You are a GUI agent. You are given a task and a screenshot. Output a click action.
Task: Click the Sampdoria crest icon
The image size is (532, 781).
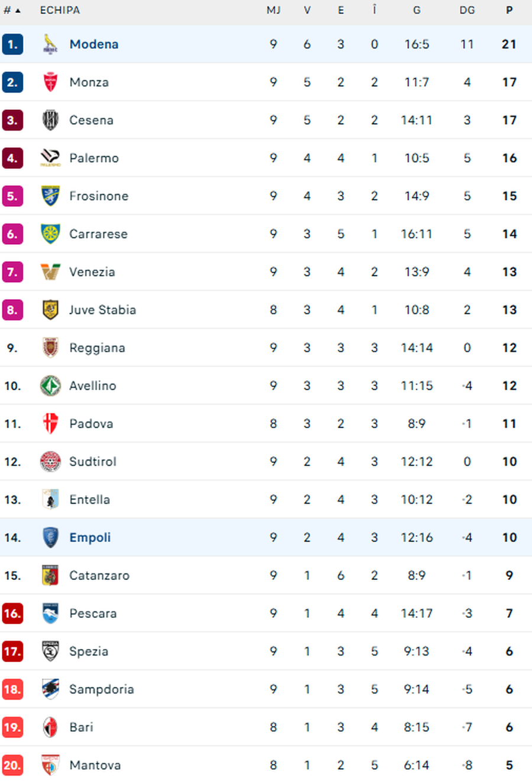(x=51, y=689)
